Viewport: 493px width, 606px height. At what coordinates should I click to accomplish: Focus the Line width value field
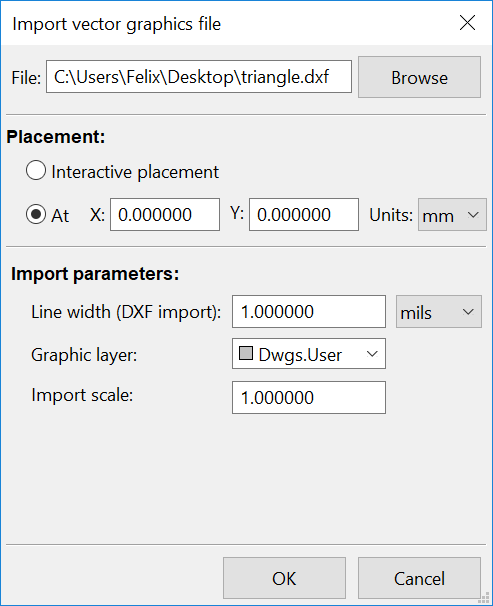[309, 312]
